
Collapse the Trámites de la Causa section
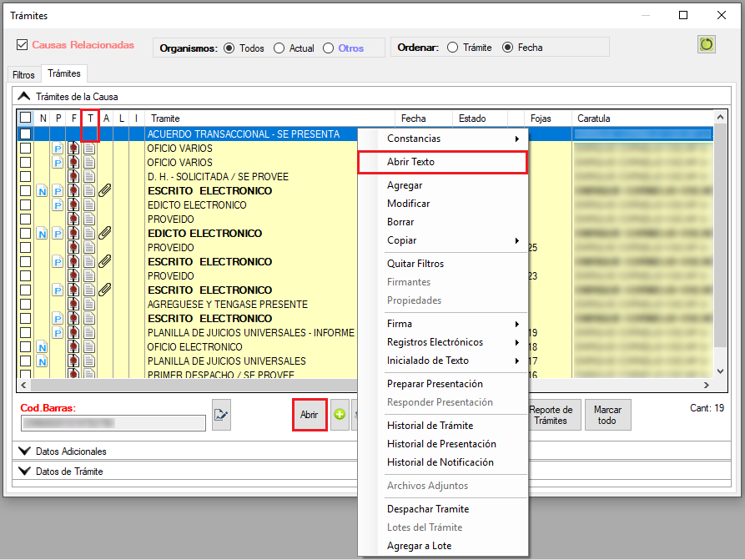[x=24, y=97]
